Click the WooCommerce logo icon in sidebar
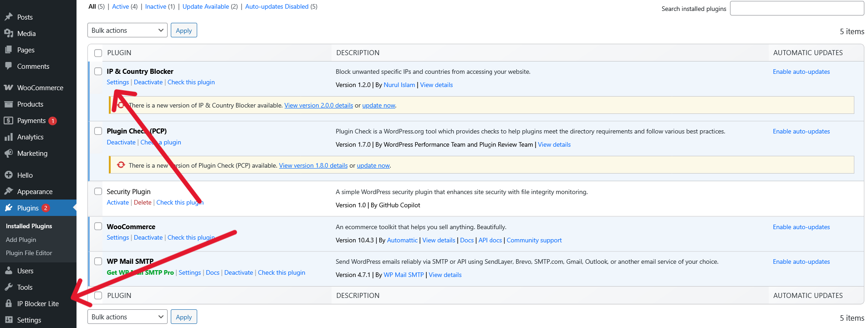868x328 pixels. (9, 87)
